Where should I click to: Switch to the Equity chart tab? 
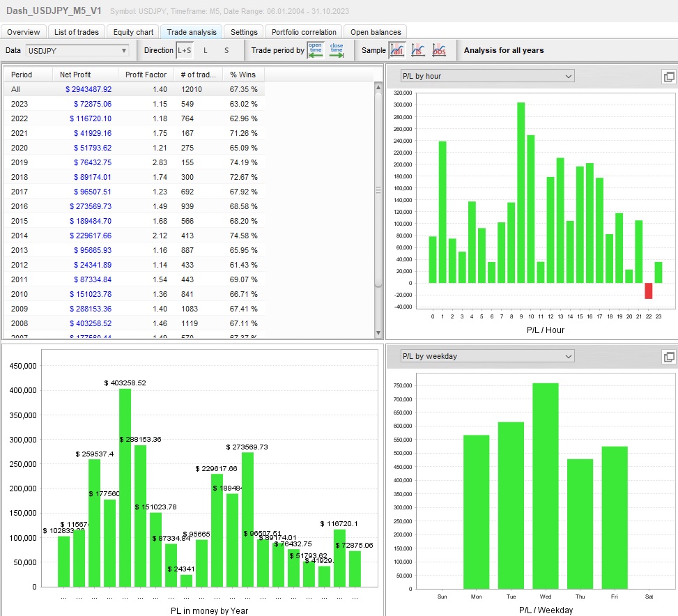point(133,32)
